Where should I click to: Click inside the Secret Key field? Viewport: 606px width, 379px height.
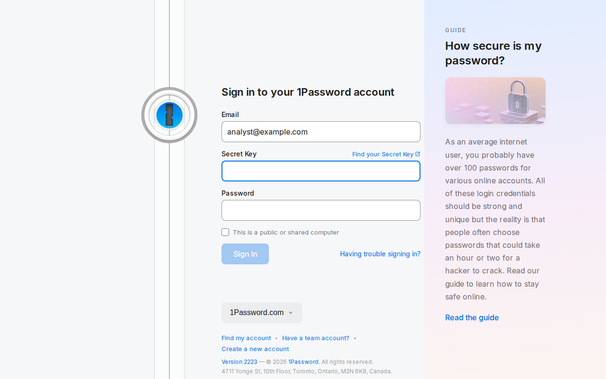coord(321,171)
